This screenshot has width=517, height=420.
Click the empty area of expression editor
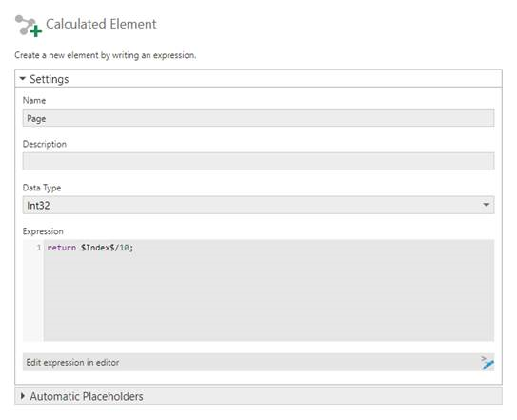coord(268,297)
